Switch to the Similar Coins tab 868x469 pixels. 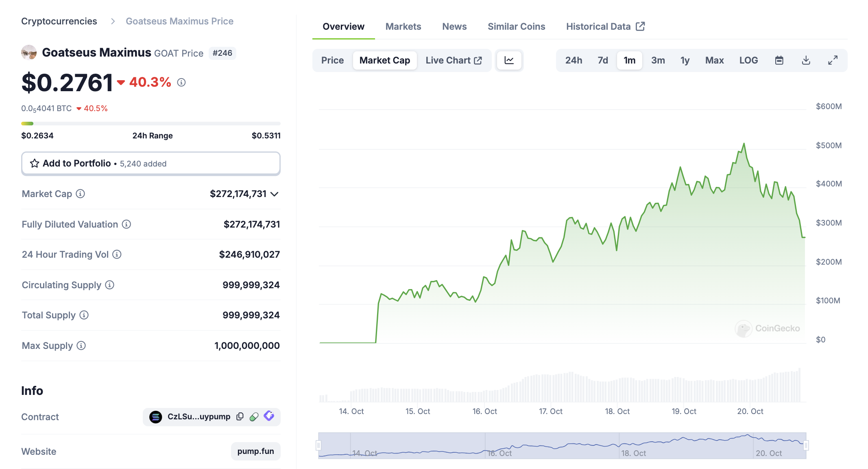tap(516, 26)
